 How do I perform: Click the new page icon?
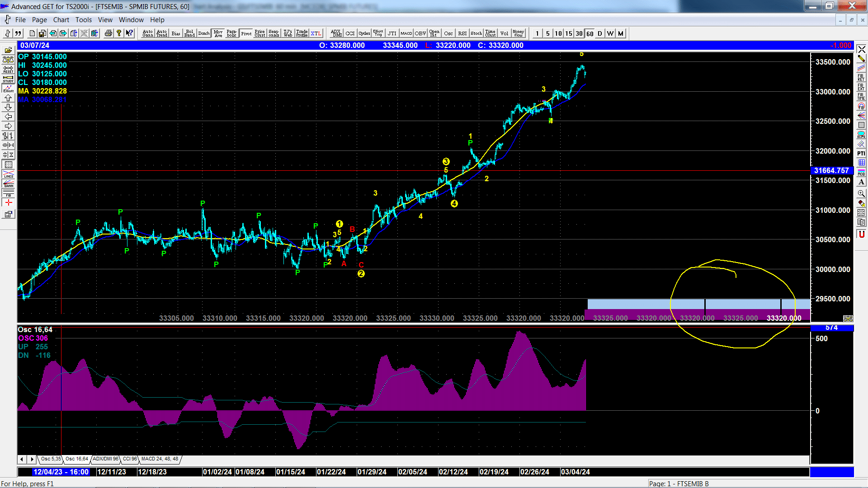click(32, 33)
